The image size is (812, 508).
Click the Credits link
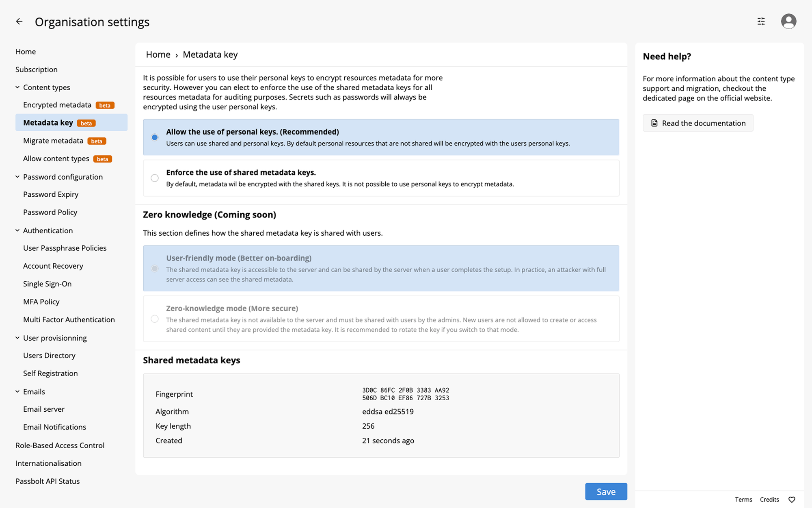click(x=769, y=499)
